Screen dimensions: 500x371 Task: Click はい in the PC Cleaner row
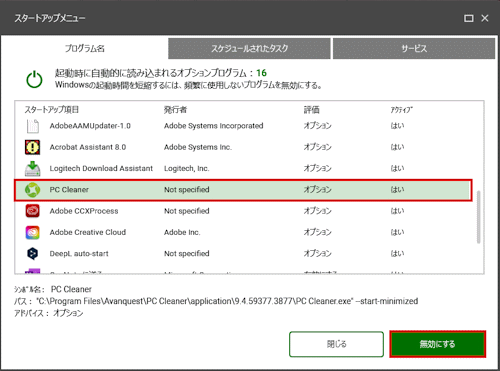[397, 190]
